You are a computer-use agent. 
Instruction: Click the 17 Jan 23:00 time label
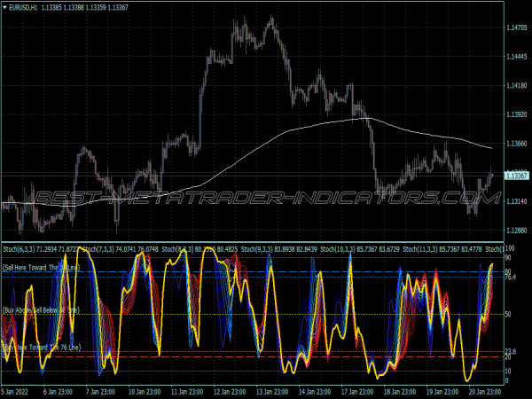pyautogui.click(x=357, y=392)
